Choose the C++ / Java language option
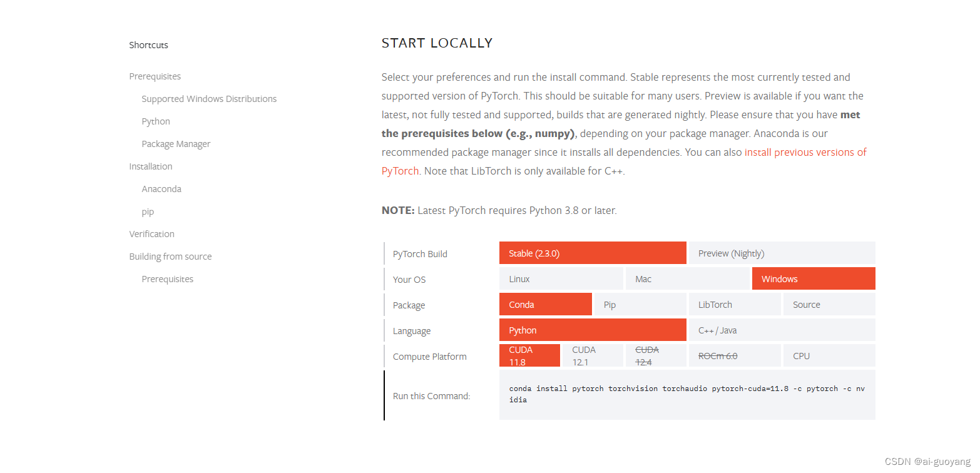Image resolution: width=980 pixels, height=473 pixels. (x=782, y=330)
